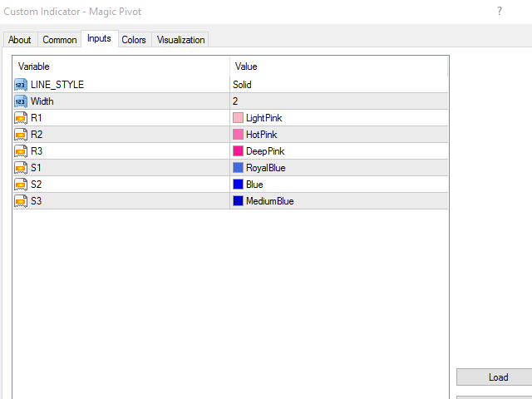
Task: Click the LINE_STYLE integer parameter icon
Action: click(21, 85)
